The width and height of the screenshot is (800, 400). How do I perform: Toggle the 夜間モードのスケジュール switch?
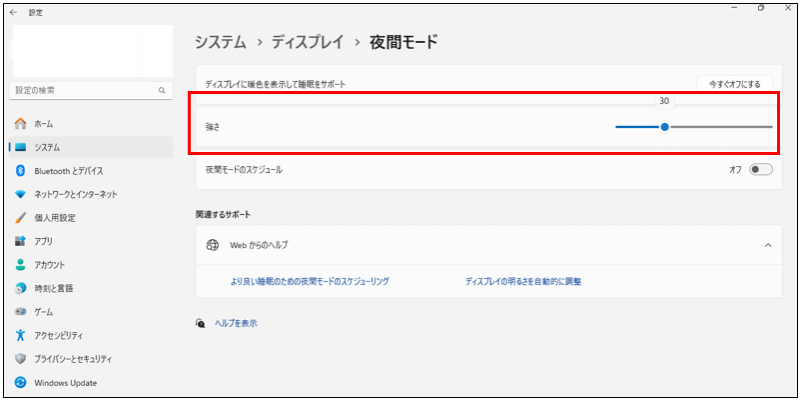click(761, 170)
